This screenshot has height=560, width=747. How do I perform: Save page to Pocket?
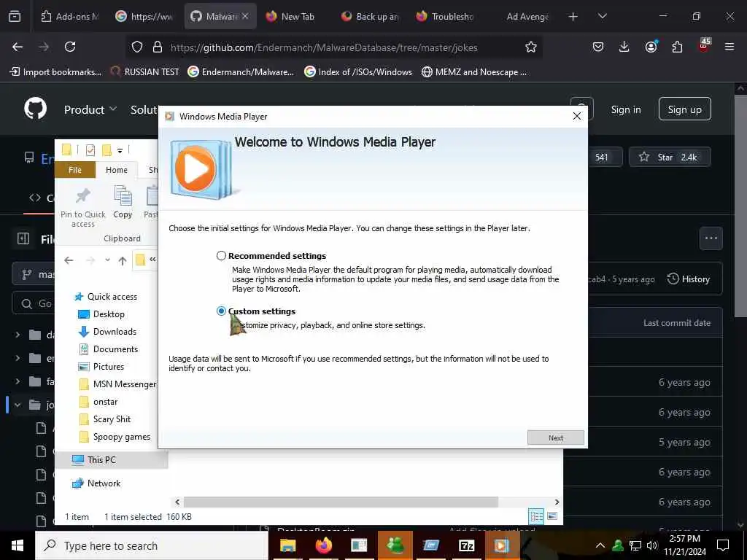(x=598, y=47)
